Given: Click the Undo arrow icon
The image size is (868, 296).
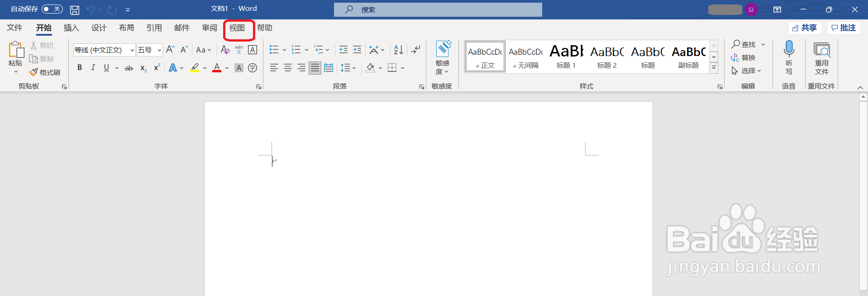Looking at the screenshot, I should (91, 9).
